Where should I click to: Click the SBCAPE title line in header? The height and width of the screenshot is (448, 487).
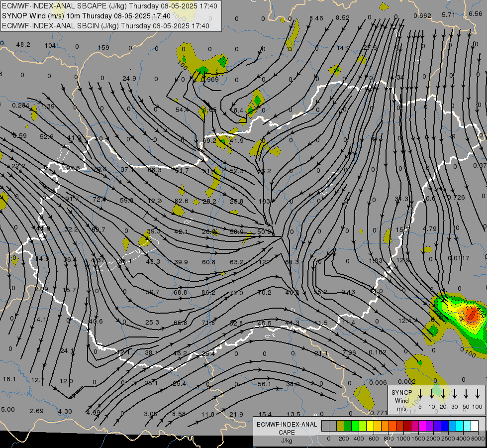[109, 6]
